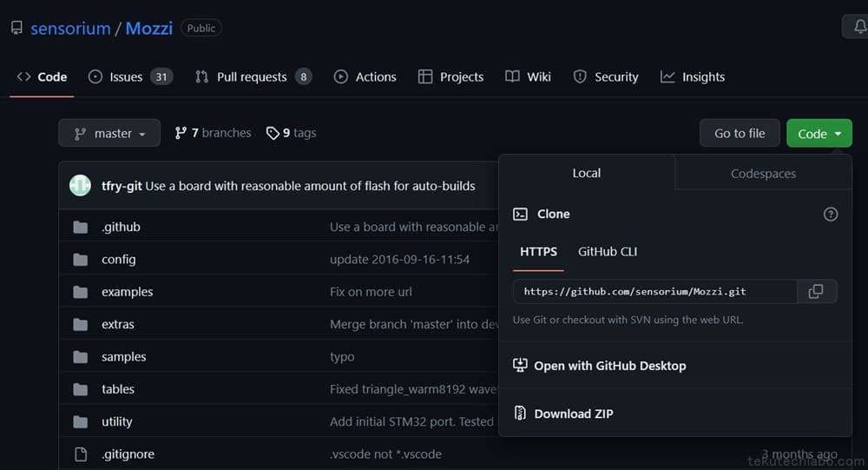The width and height of the screenshot is (868, 470).
Task: Open the Issues tab
Action: click(x=131, y=77)
